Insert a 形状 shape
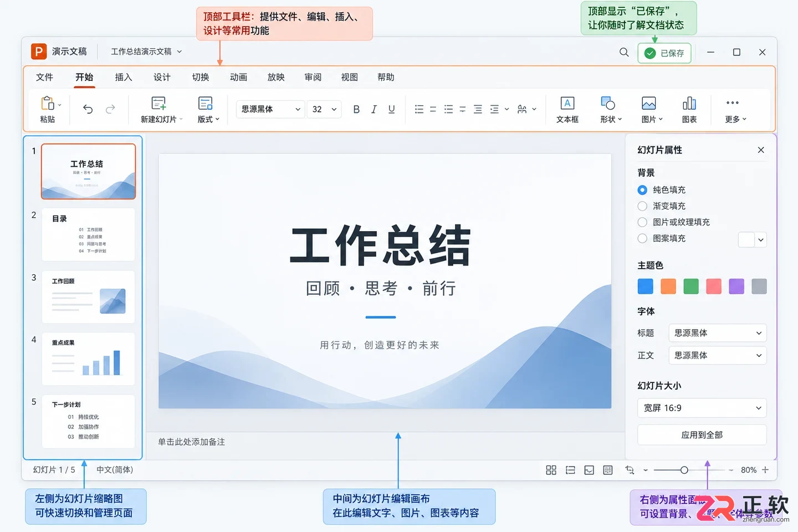Viewport: 798px width, 532px height. tap(611, 109)
